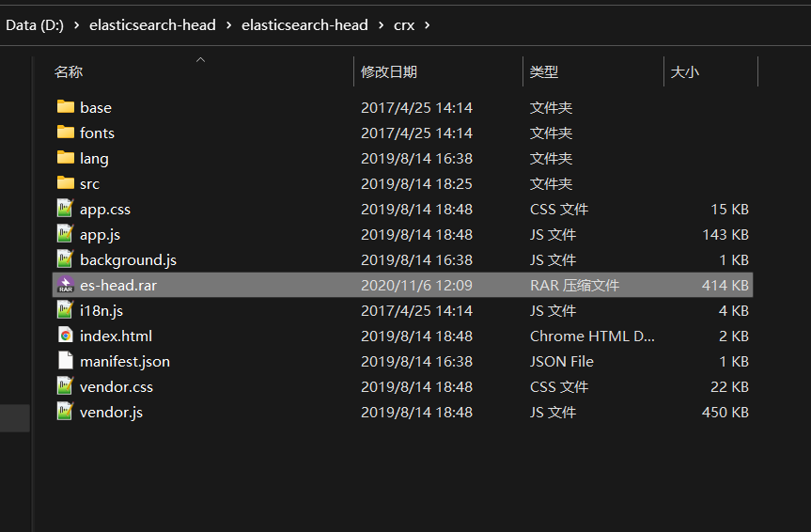The height and width of the screenshot is (532, 811).
Task: Select the file name app.css
Action: pyautogui.click(x=105, y=209)
